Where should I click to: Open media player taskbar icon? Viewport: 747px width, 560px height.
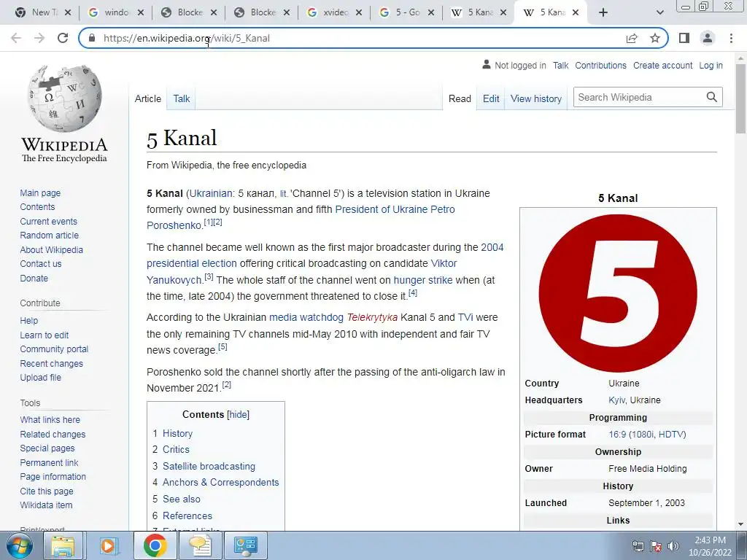pos(108,545)
